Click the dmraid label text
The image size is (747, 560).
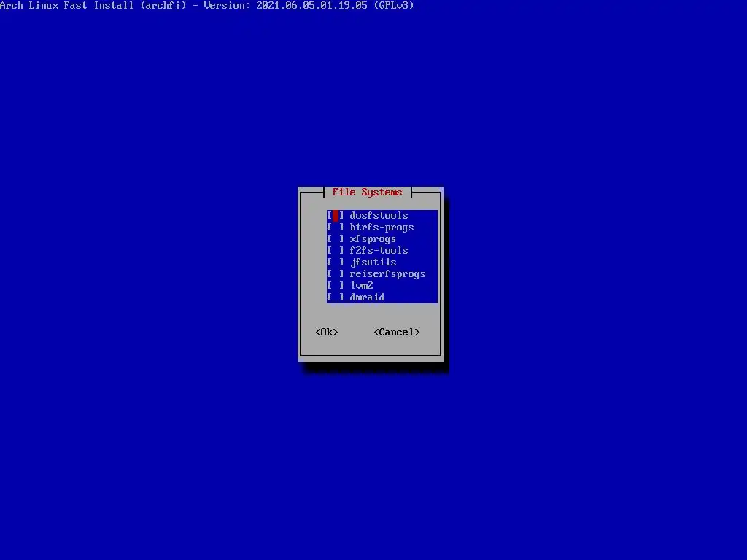368,297
